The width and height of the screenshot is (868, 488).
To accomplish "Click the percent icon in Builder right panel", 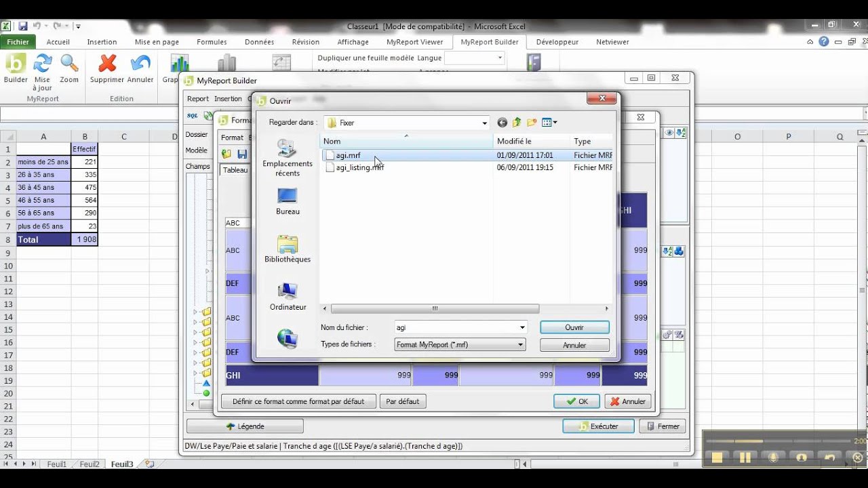I will (679, 335).
